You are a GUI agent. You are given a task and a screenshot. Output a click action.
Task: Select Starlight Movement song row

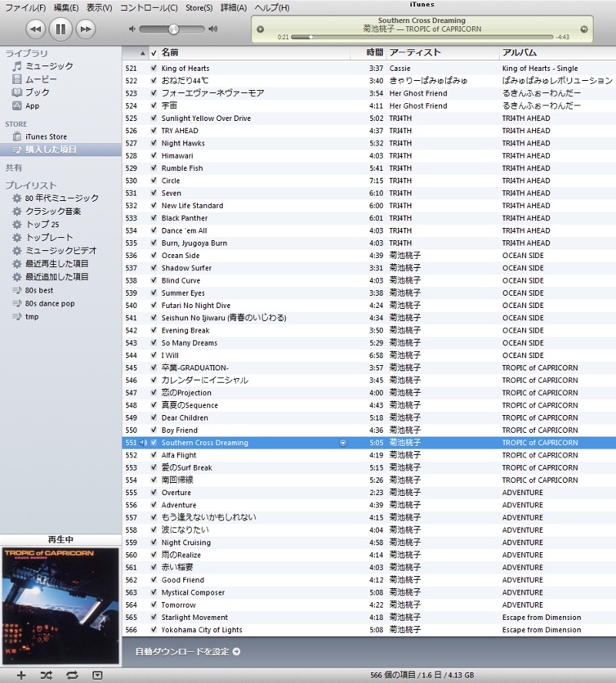[x=369, y=618]
